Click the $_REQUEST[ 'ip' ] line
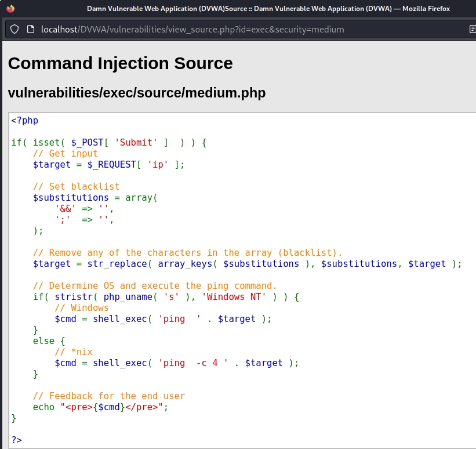This screenshot has width=476, height=449. (108, 165)
